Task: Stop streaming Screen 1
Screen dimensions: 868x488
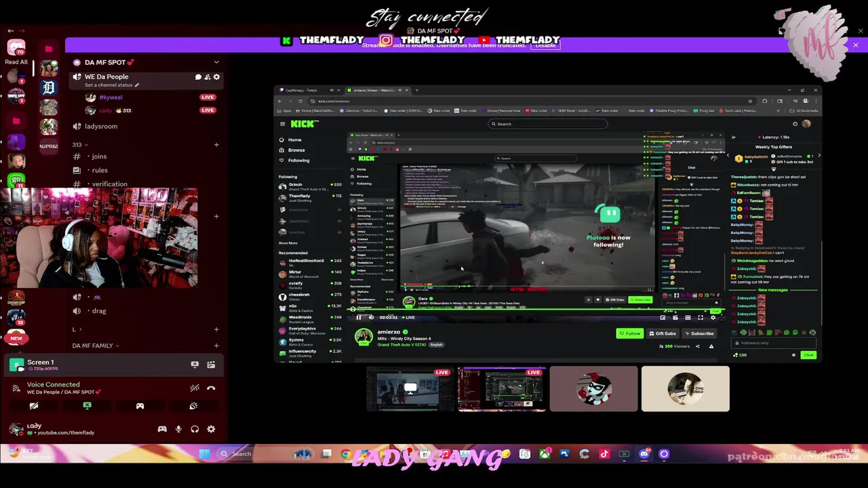Action: 195,365
